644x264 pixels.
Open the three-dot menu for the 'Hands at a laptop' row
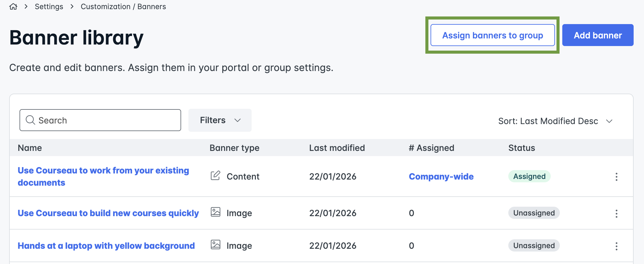point(616,246)
